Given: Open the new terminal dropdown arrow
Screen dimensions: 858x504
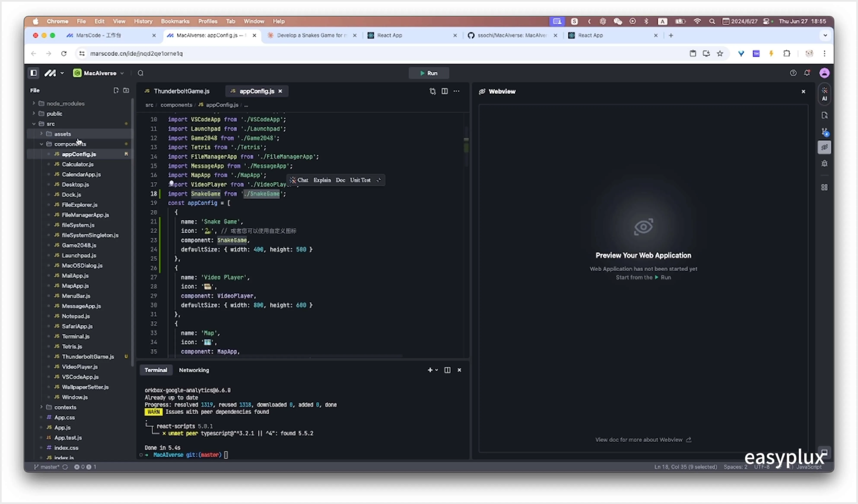Looking at the screenshot, I should 437,370.
